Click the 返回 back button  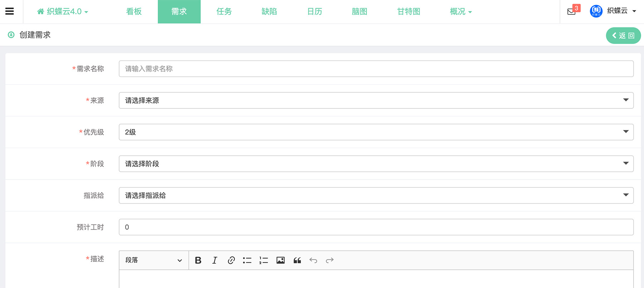623,35
